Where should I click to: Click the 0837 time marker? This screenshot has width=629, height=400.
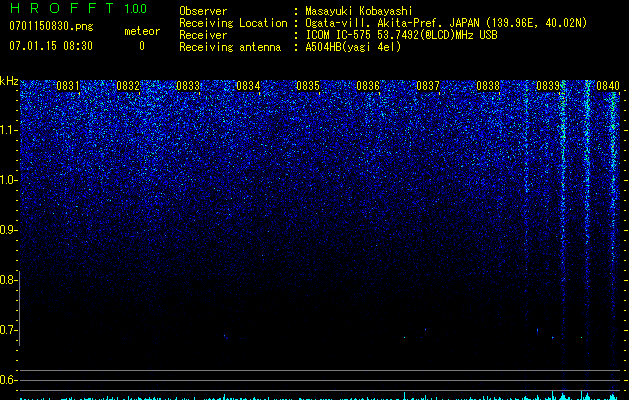click(x=428, y=86)
